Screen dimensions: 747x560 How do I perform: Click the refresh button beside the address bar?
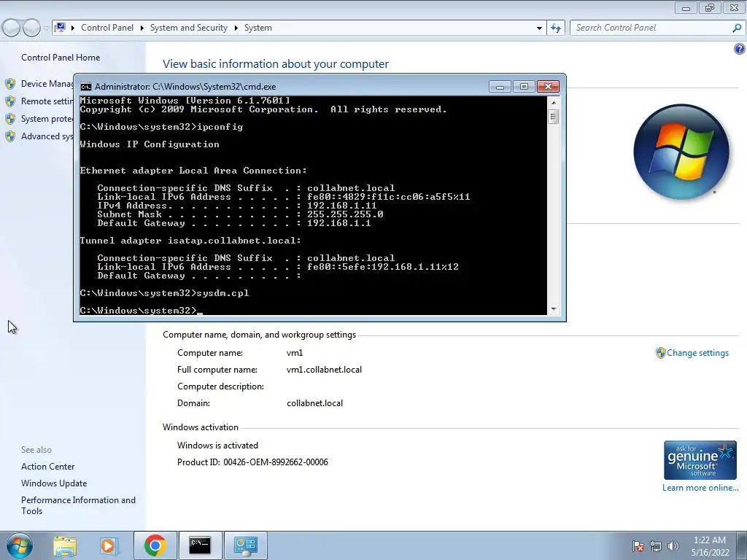click(x=556, y=28)
